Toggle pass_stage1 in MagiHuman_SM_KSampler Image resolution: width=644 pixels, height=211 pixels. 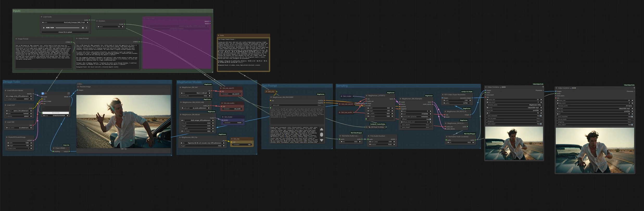416,127
